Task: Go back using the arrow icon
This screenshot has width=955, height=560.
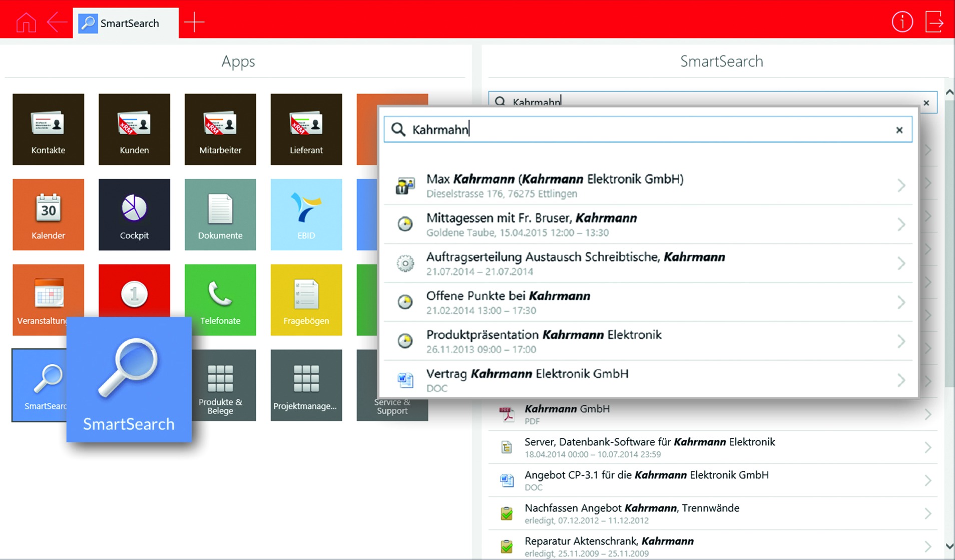Action: 57,23
